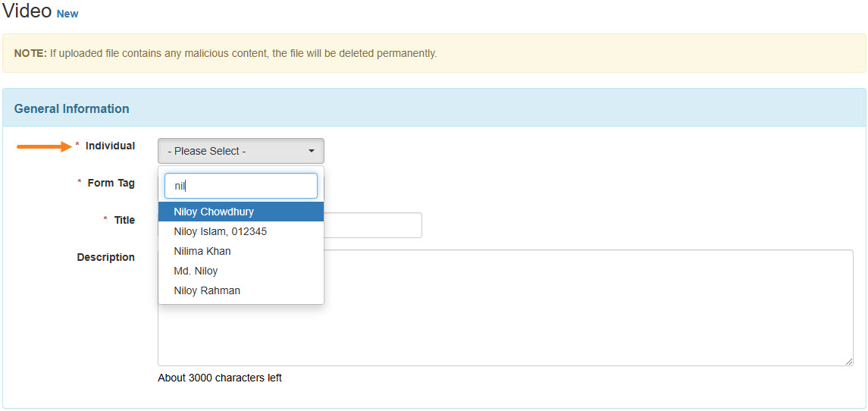Click the Title field label

[124, 220]
